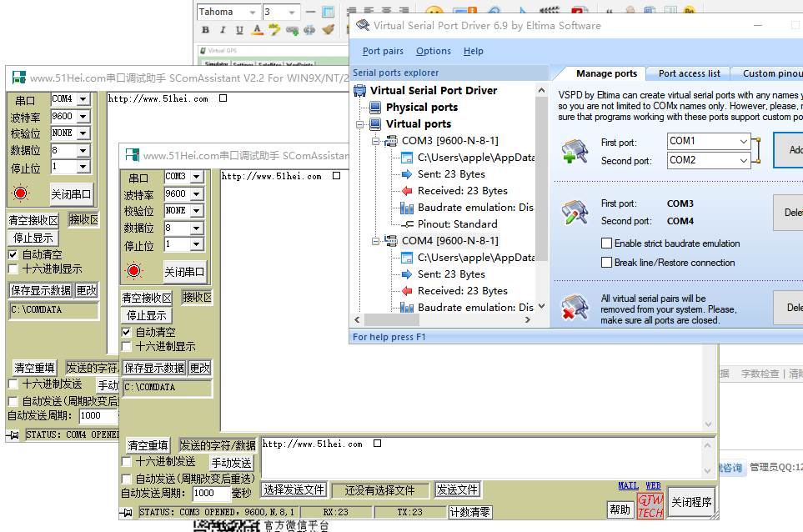Click the send text area in the COM3 window
Screen dimensions: 803x532
tap(481, 458)
